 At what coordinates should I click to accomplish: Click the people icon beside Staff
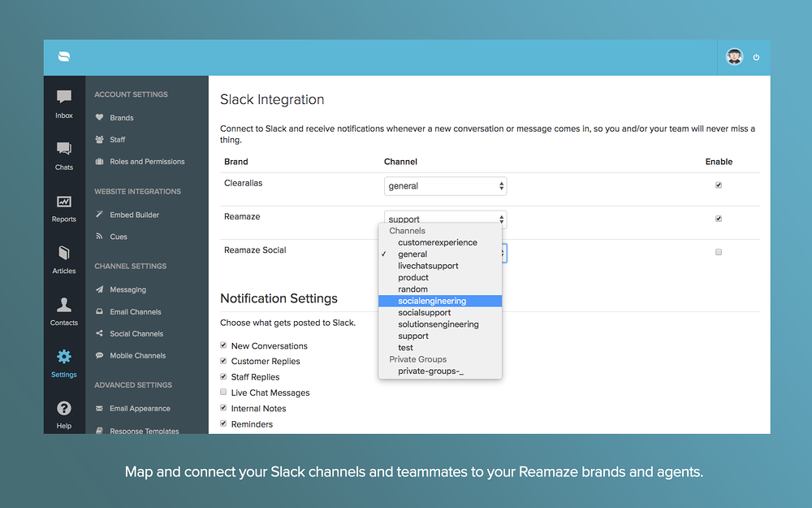point(99,140)
